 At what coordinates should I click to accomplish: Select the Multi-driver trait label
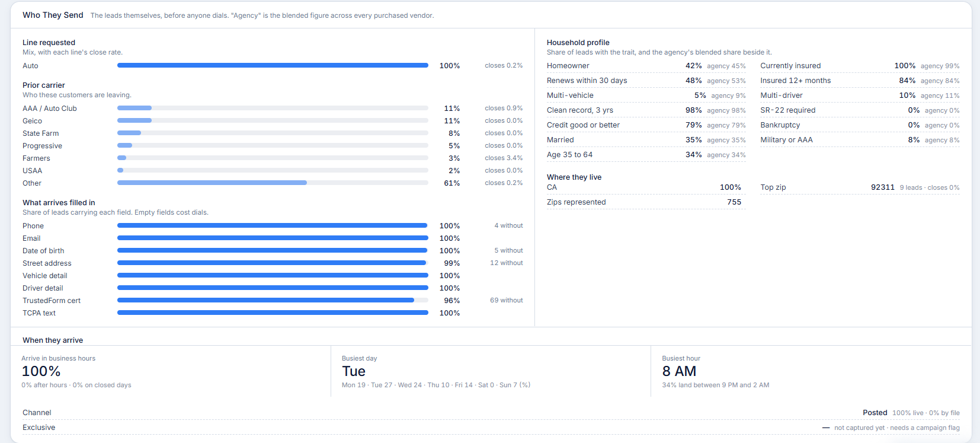(x=782, y=95)
